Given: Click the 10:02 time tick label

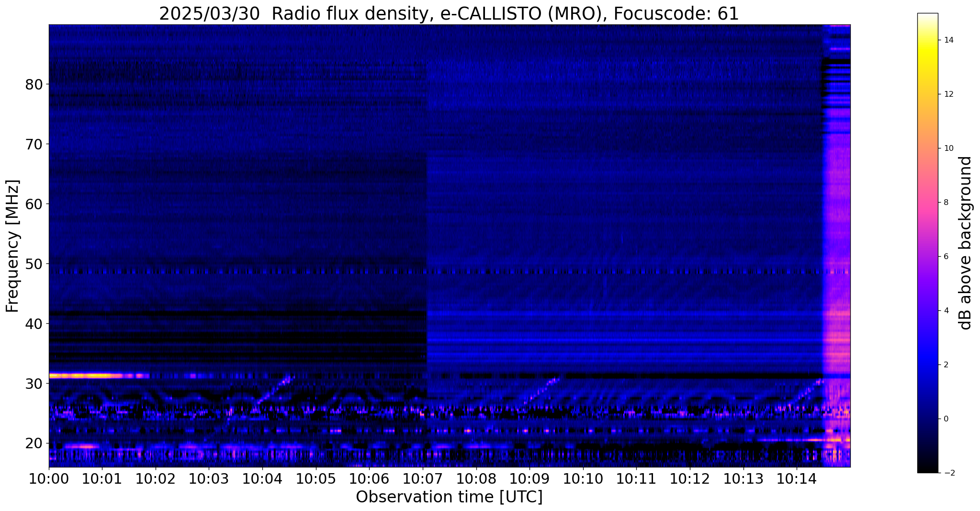Looking at the screenshot, I should pyautogui.click(x=156, y=478).
